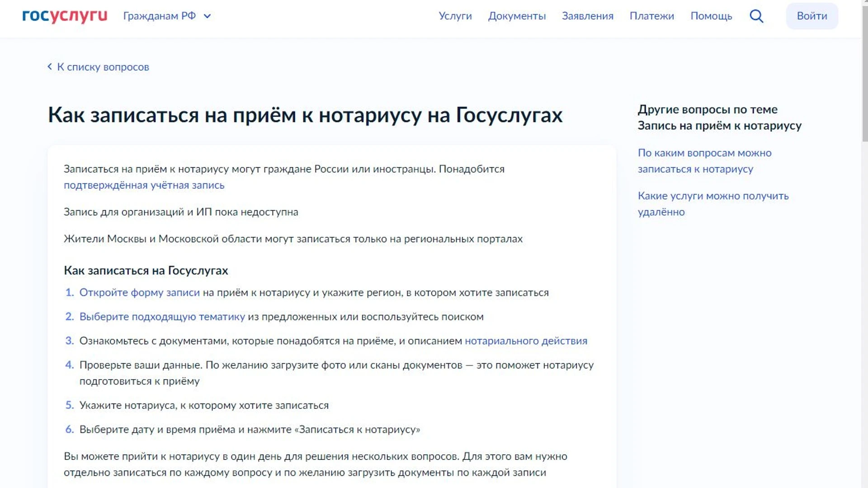Open «Какие услуги можно получить удалённо» link
Screen dimensions: 868x488
click(x=713, y=204)
